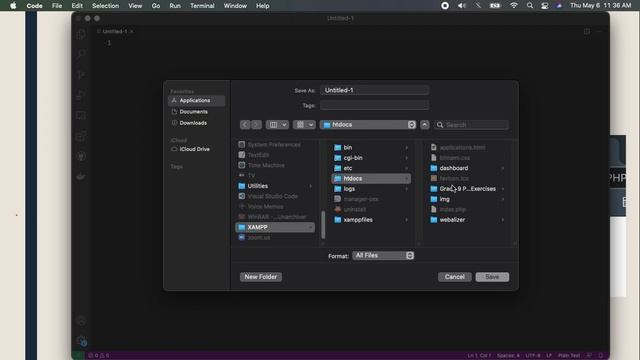Image resolution: width=640 pixels, height=360 pixels.
Task: Collapse the dialog with the up chevron button
Action: click(x=424, y=124)
